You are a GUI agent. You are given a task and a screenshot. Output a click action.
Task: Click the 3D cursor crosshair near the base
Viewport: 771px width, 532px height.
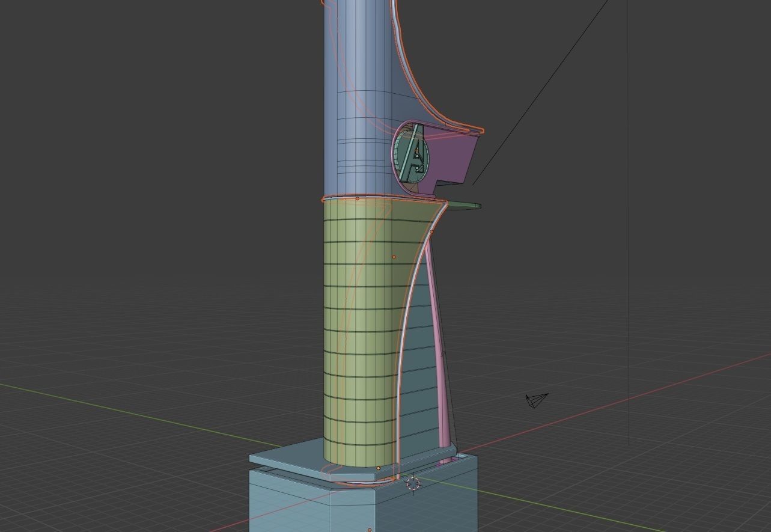click(413, 484)
